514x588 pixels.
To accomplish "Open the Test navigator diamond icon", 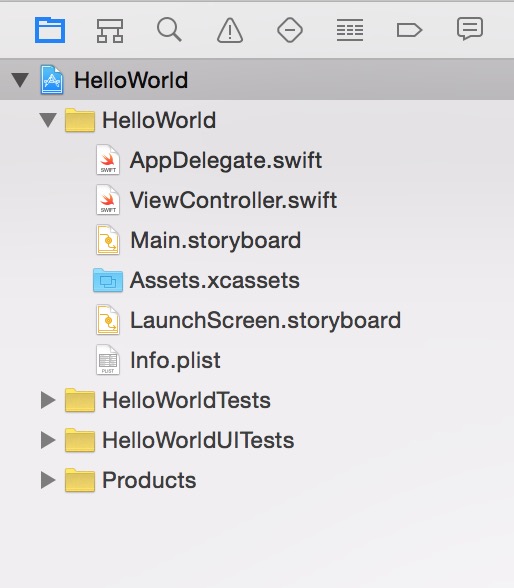I will pos(290,30).
